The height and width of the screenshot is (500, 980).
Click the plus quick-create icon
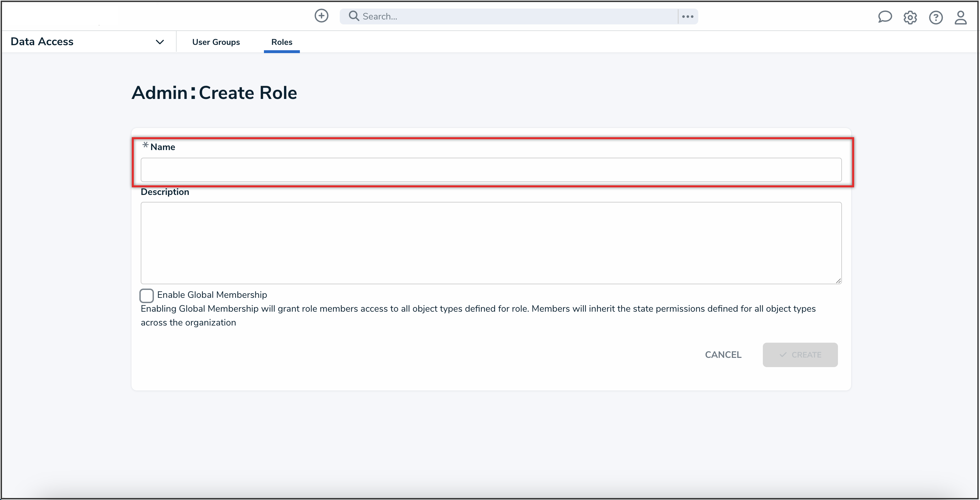pos(321,16)
